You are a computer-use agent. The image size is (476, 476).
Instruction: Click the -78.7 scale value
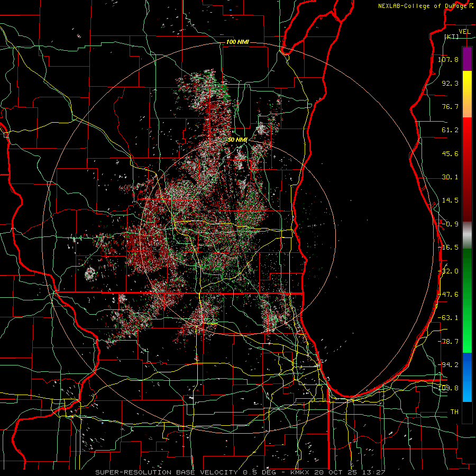click(x=448, y=342)
